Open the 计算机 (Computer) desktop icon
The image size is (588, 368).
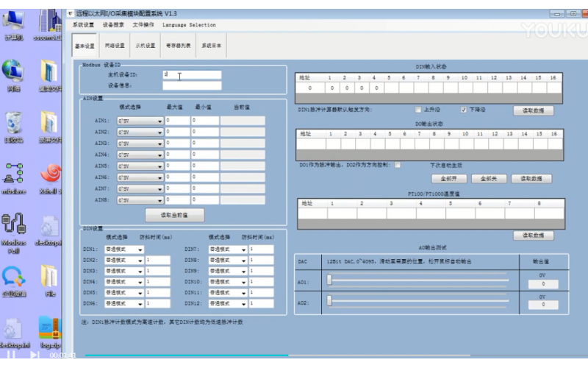[x=15, y=21]
